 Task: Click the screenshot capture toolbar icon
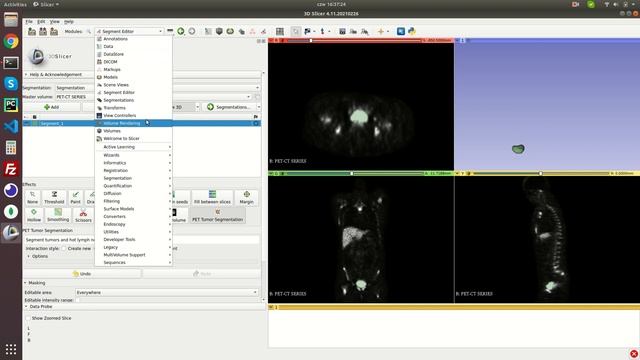pyautogui.click(x=342, y=31)
